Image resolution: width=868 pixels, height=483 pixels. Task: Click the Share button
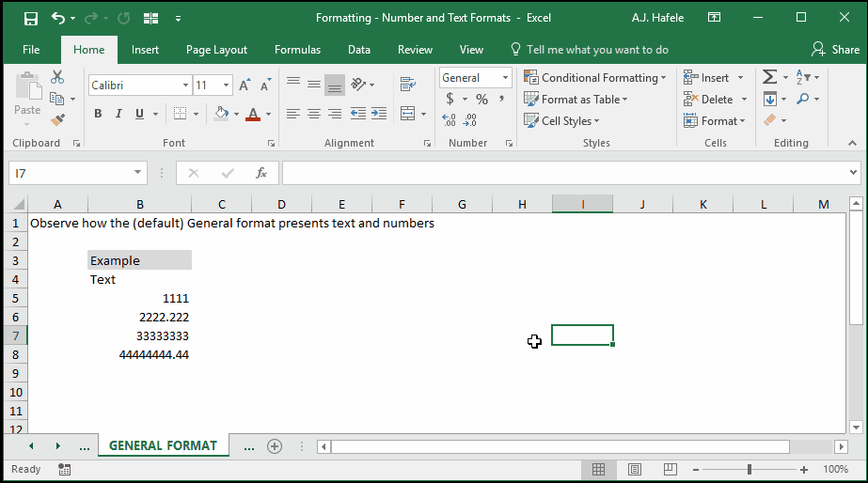[x=835, y=50]
